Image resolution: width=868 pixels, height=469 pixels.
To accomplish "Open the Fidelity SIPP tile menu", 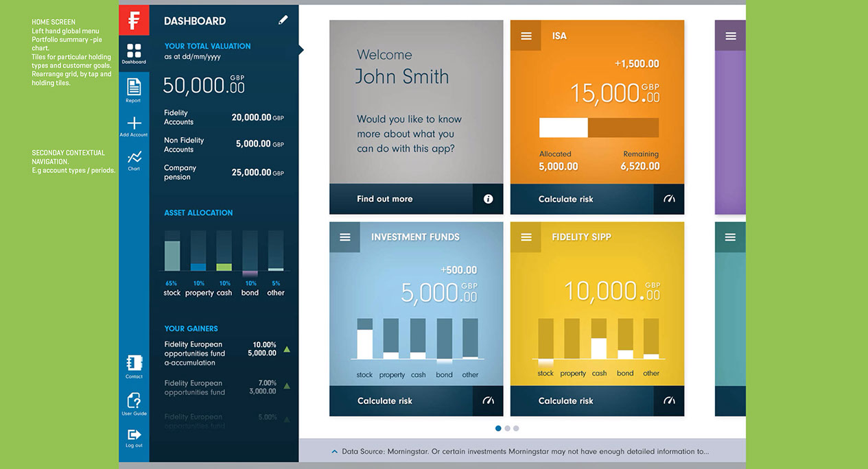I will (x=526, y=237).
